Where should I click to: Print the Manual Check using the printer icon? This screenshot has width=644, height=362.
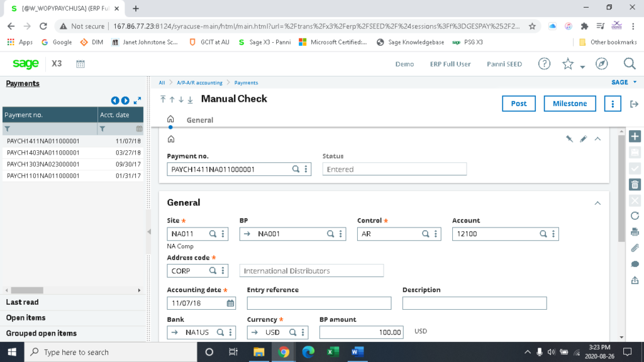[635, 231]
